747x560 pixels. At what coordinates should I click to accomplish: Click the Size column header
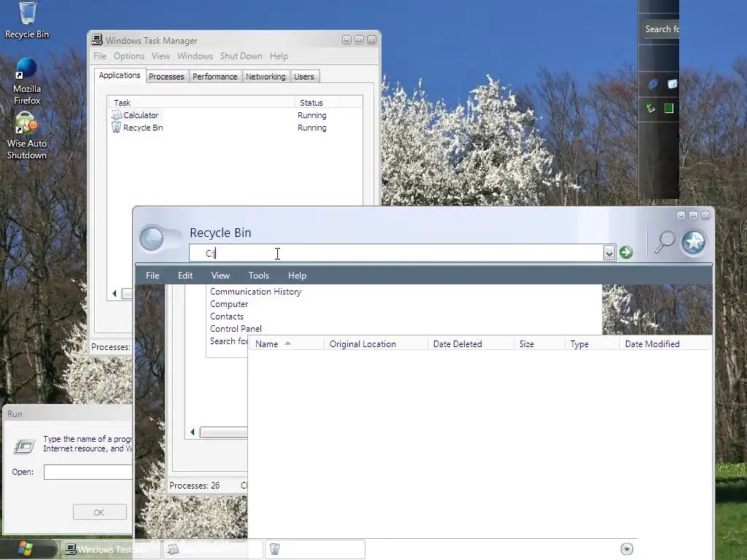pos(539,344)
